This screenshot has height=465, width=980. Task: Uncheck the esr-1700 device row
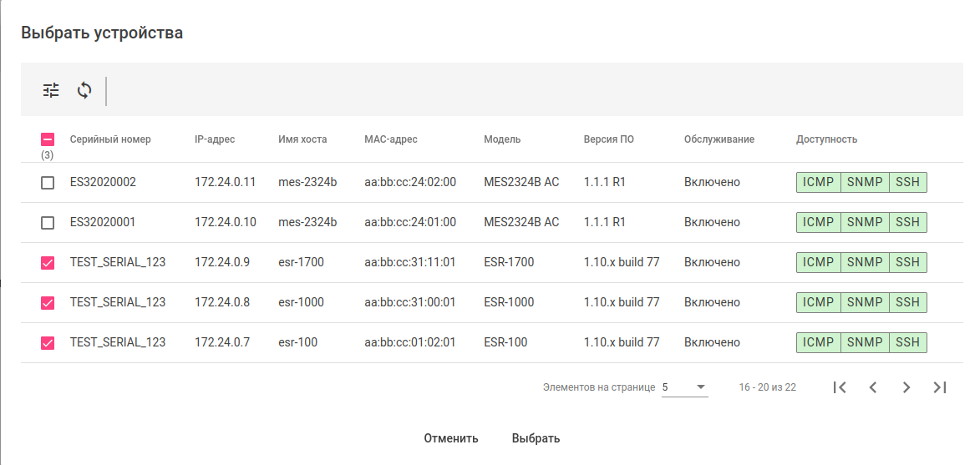(48, 263)
